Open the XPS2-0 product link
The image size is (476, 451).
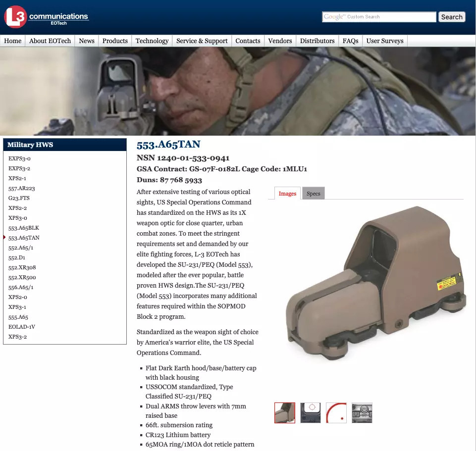point(18,297)
